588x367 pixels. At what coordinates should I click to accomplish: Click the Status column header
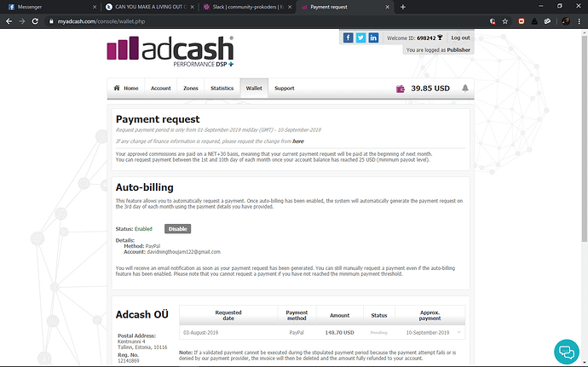click(378, 315)
